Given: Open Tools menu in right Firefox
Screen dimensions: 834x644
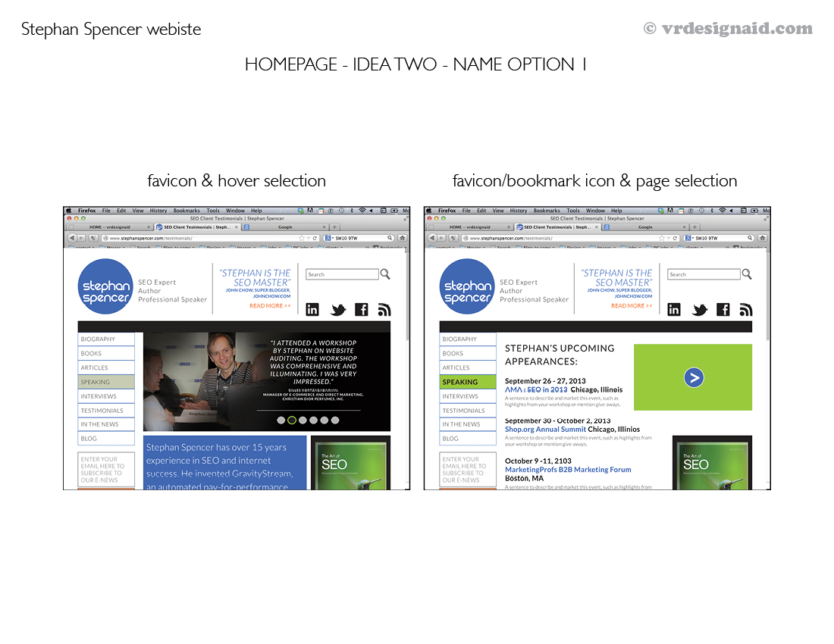Looking at the screenshot, I should point(573,211).
